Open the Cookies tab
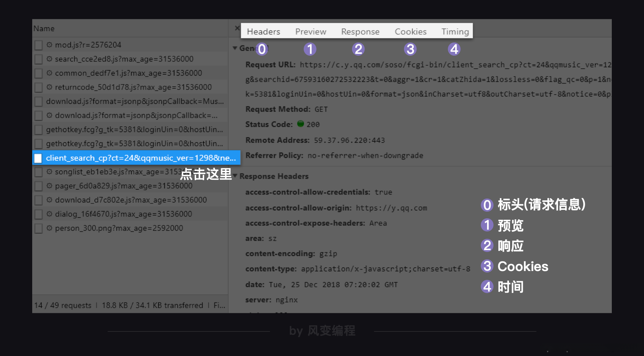644x356 pixels. pos(410,31)
